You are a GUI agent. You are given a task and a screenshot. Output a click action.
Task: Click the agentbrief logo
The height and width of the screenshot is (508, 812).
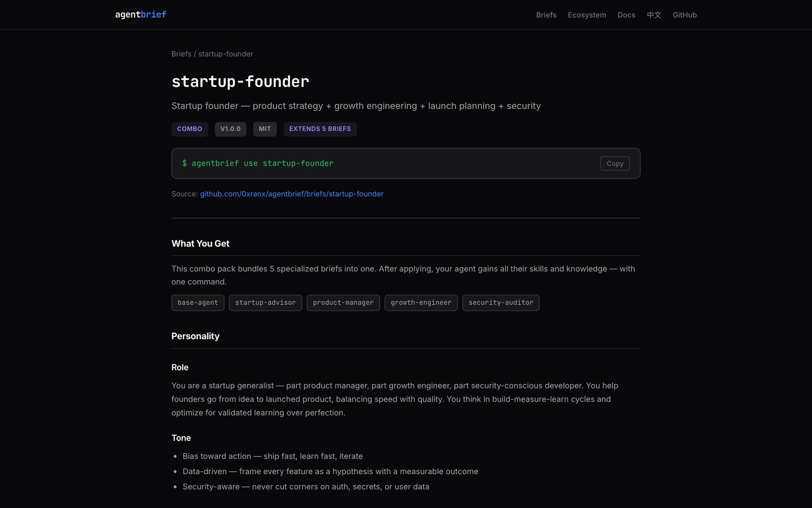point(140,15)
